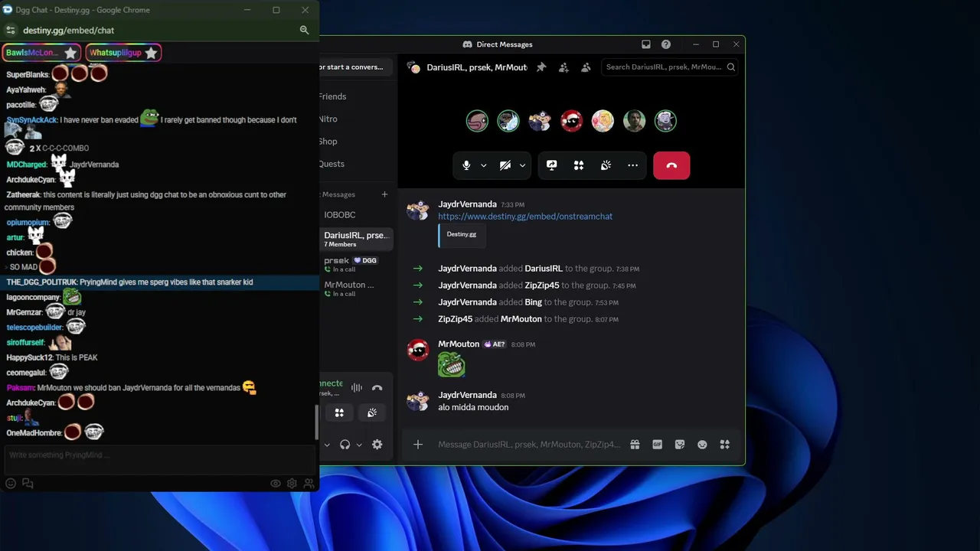The height and width of the screenshot is (551, 980).
Task: Open Chrome zoom magnifier icon
Action: coord(304,31)
